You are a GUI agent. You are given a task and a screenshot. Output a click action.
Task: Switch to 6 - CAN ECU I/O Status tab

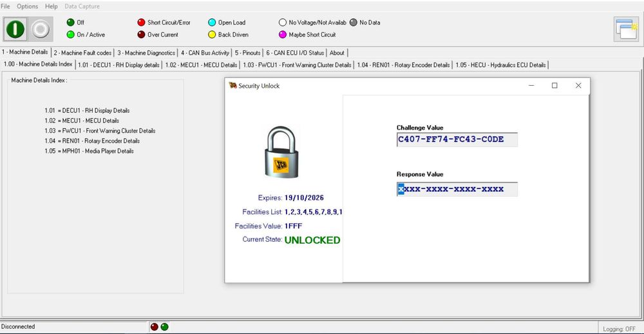pyautogui.click(x=295, y=53)
